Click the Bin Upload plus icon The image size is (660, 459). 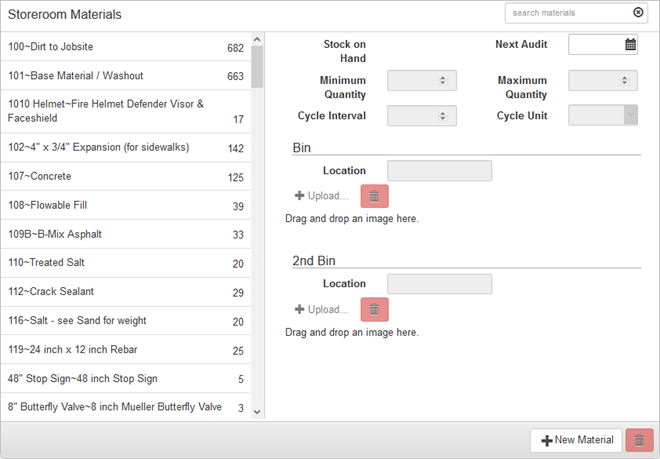(x=299, y=196)
